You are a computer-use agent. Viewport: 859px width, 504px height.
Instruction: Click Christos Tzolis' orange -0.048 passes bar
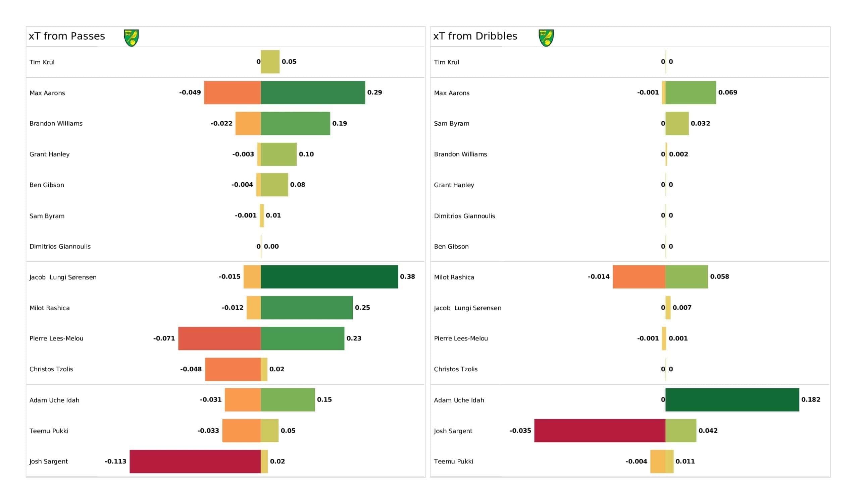point(233,369)
